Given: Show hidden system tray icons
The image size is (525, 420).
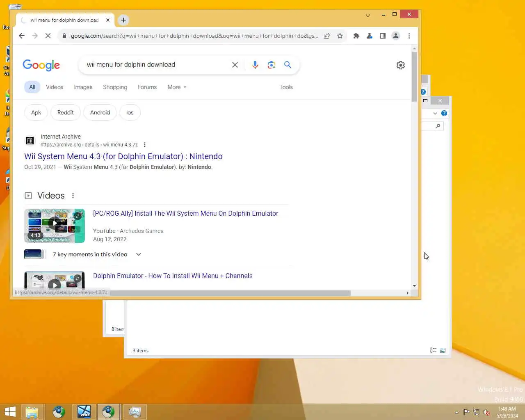Looking at the screenshot, I should (457, 412).
